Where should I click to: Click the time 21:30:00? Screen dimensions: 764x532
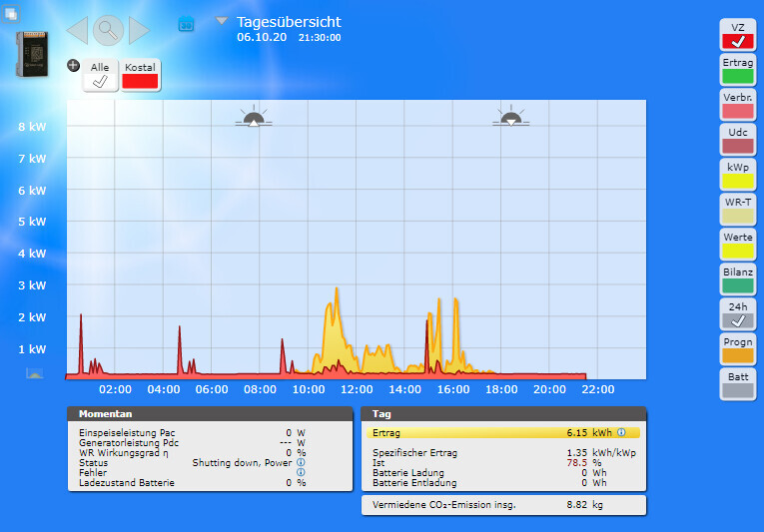pyautogui.click(x=320, y=38)
